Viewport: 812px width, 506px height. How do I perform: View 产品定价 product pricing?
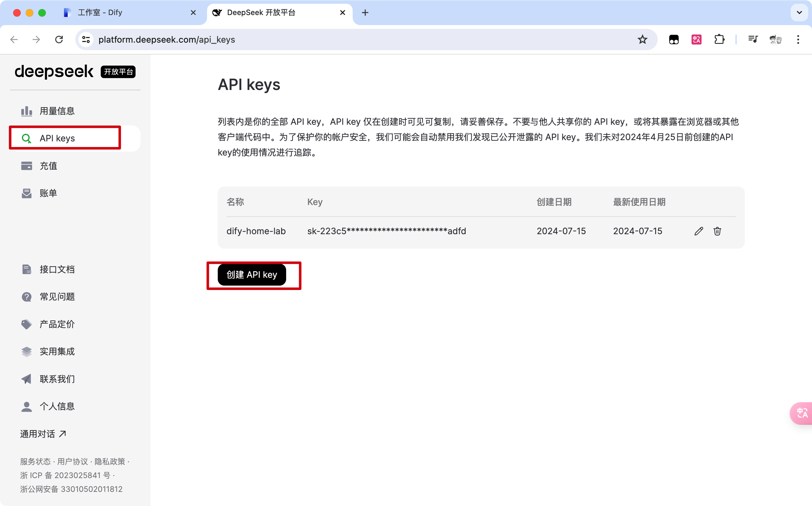tap(57, 324)
